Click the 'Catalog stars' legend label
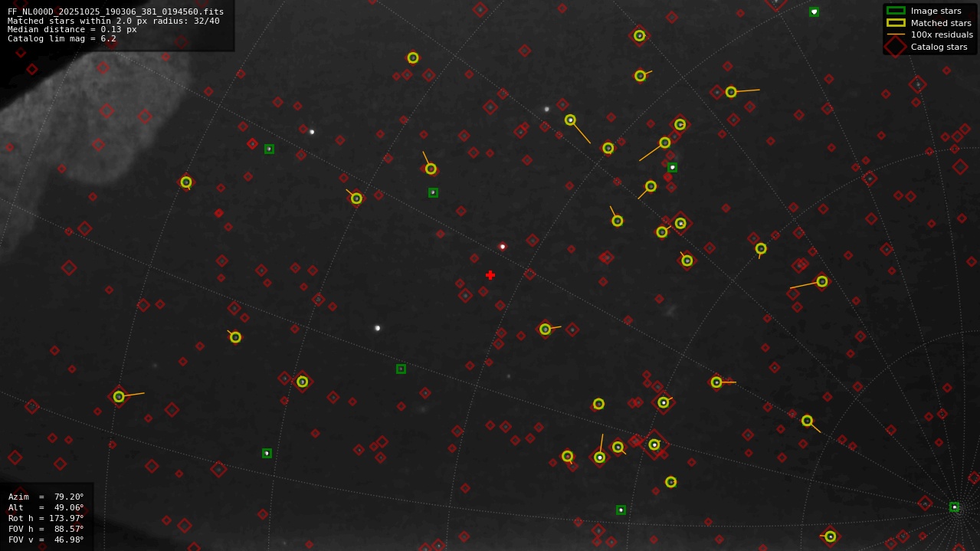 point(939,47)
